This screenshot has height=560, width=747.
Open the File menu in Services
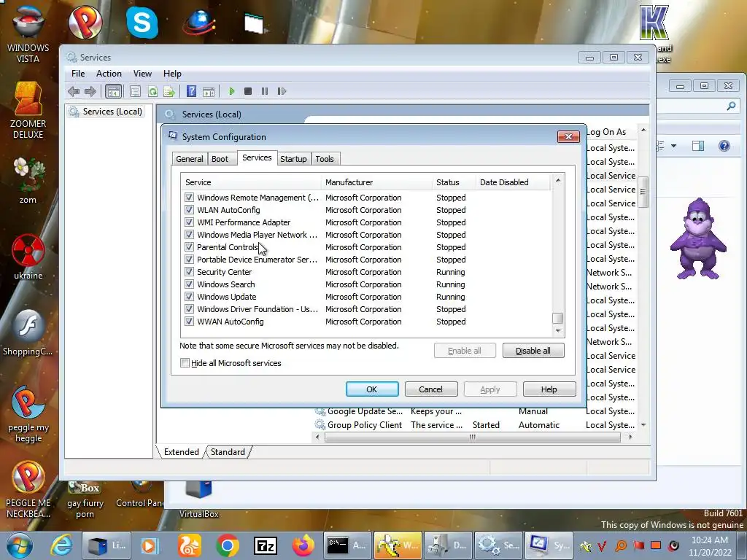coord(78,74)
